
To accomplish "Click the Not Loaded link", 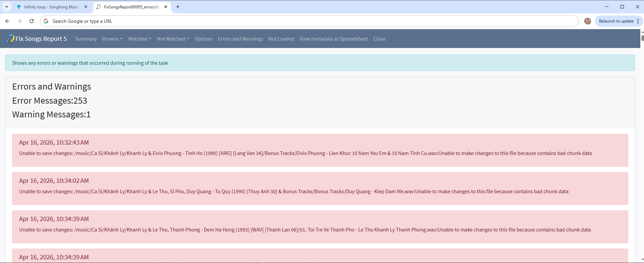I will (x=281, y=39).
